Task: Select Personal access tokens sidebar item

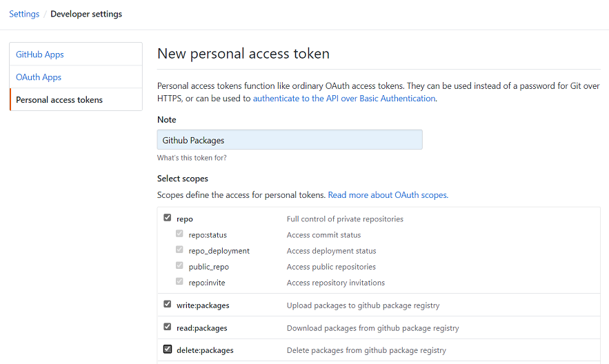Action: [x=59, y=100]
